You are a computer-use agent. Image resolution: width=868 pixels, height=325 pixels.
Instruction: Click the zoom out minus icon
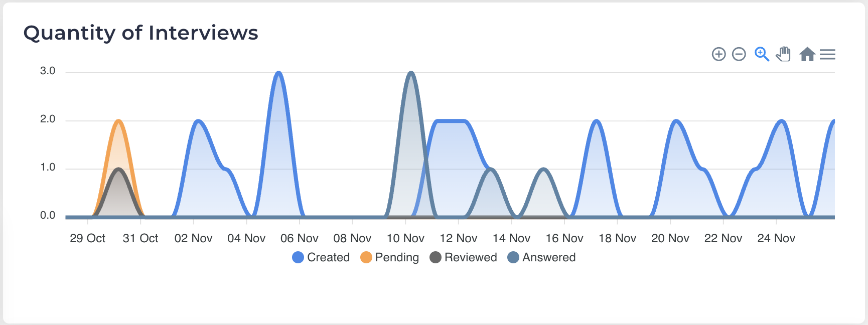(739, 54)
